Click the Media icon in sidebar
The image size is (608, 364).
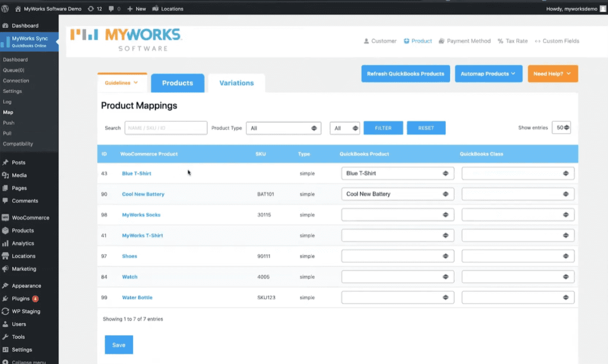5,175
